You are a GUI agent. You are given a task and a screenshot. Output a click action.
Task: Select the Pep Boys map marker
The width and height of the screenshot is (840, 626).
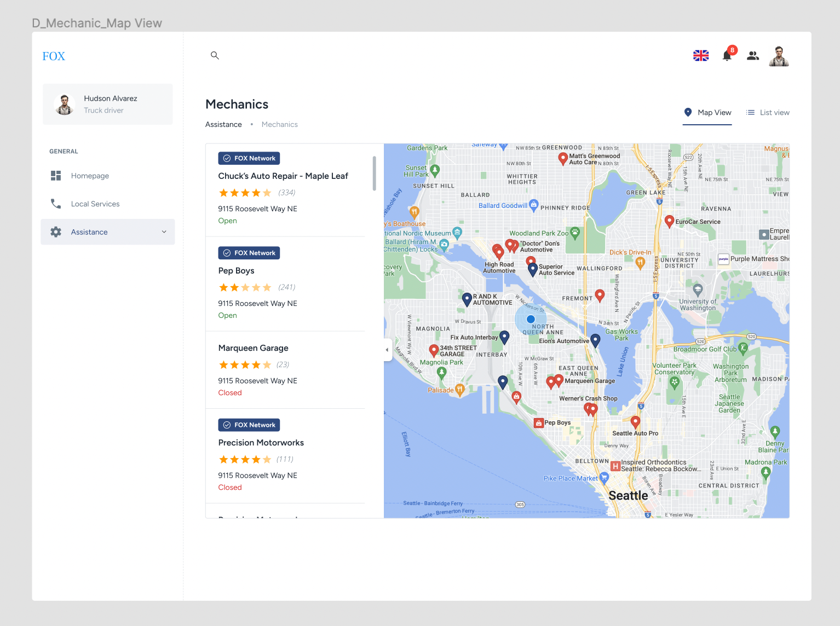tap(539, 422)
